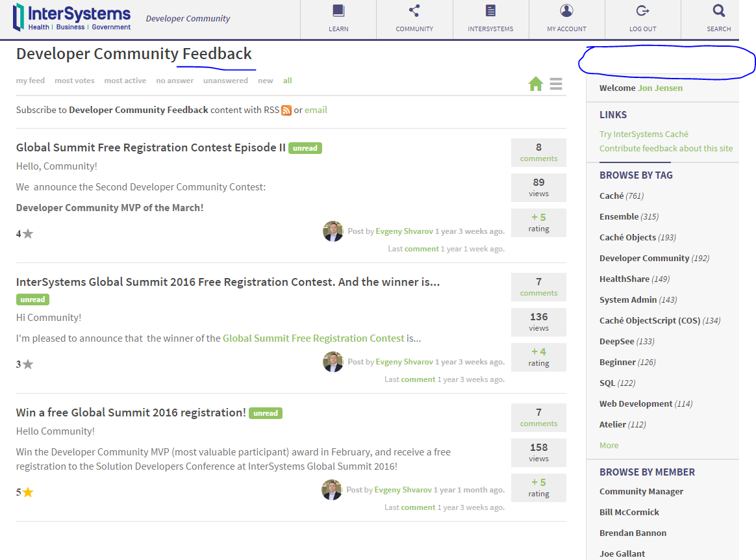Viewport: 756px width, 560px height.
Task: Open member Community Manager
Action: click(641, 492)
